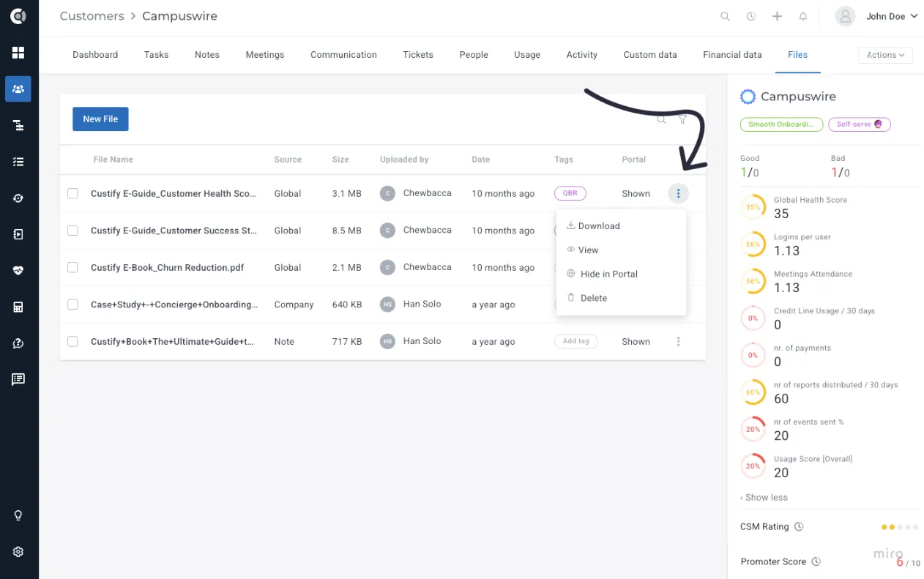
Task: Go back to Customers via breadcrumb
Action: 92,16
